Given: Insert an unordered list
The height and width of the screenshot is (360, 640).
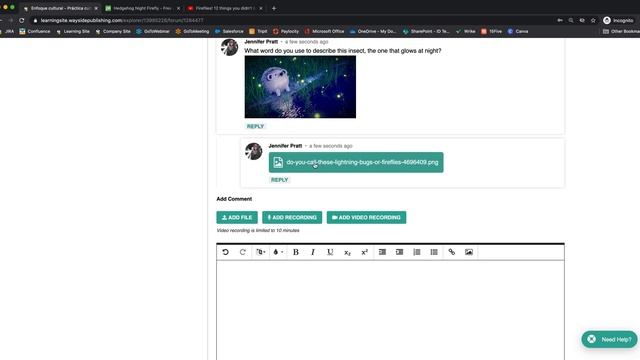Looking at the screenshot, I should 434,252.
